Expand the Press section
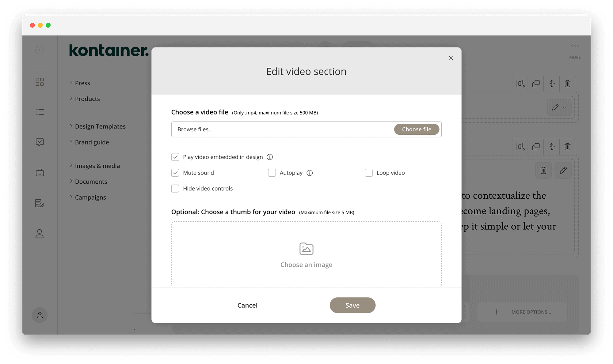Screen dimensions: 613x364 pos(82,83)
